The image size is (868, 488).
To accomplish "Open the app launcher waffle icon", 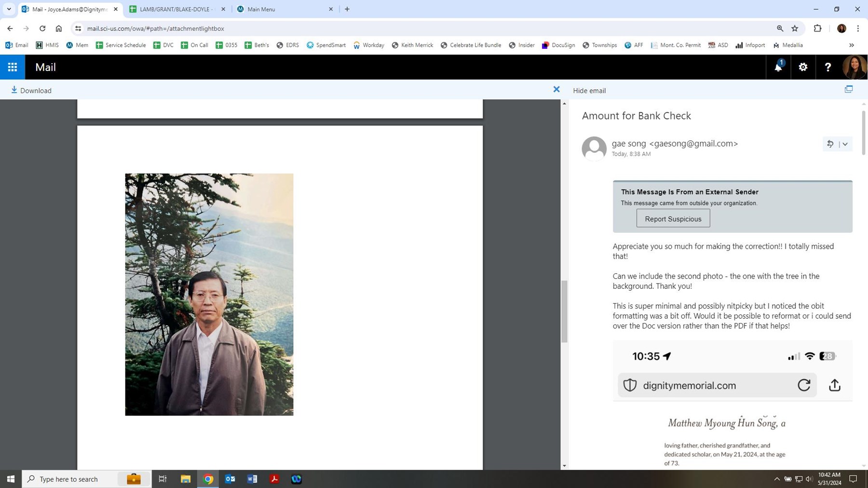I will 13,67.
